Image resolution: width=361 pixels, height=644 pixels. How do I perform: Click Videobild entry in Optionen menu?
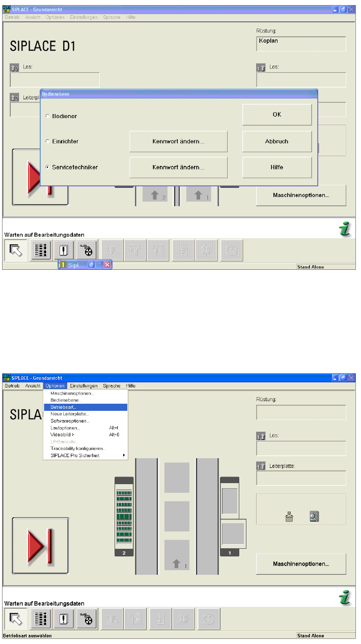(86, 435)
